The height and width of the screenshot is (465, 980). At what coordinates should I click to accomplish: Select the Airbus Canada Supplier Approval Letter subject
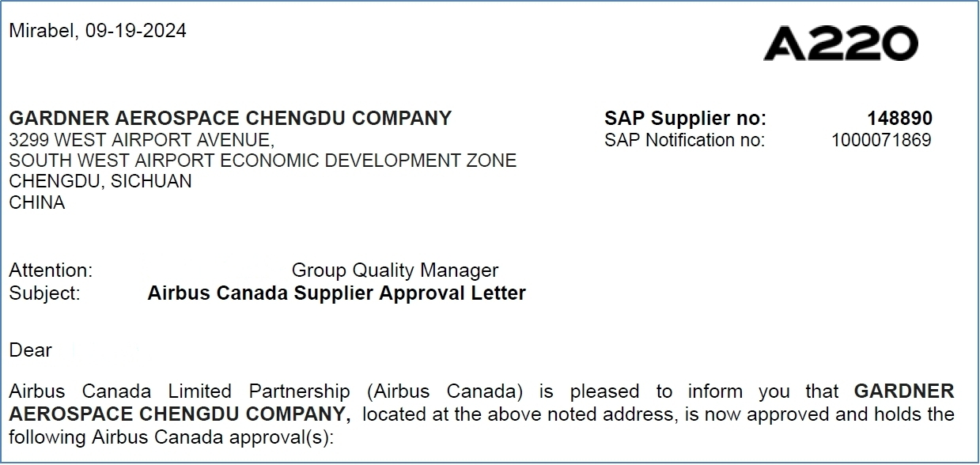point(336,293)
